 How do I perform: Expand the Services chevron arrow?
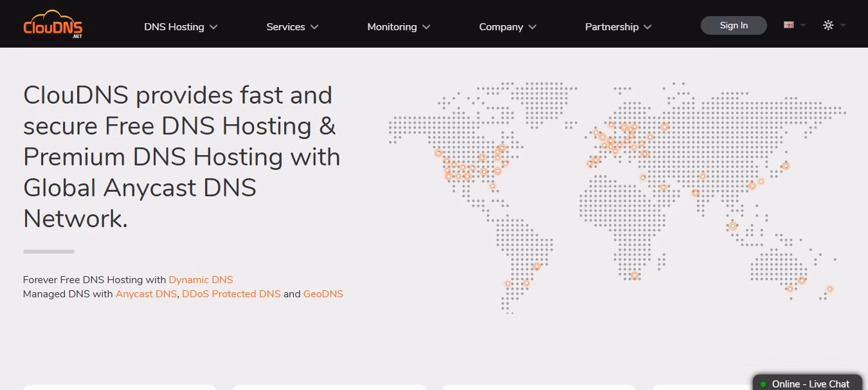pos(314,27)
